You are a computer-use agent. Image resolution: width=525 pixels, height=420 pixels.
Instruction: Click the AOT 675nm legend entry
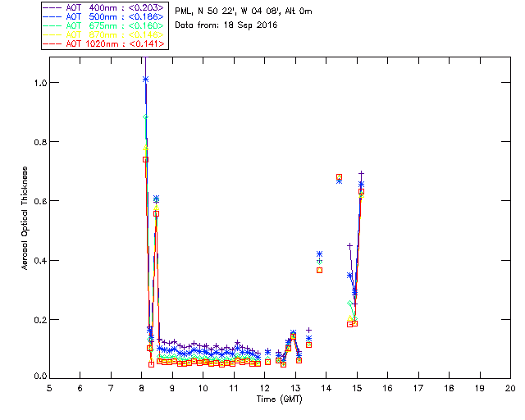(103, 25)
